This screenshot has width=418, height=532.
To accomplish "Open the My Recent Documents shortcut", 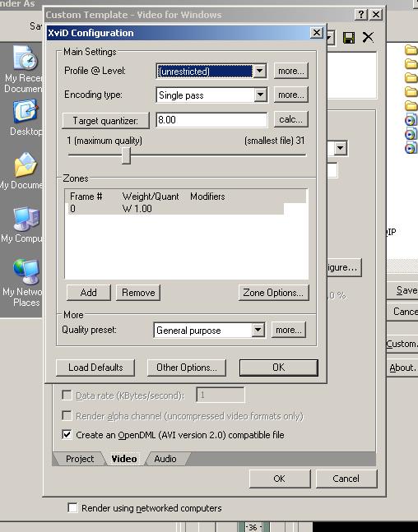I will click(25, 58).
